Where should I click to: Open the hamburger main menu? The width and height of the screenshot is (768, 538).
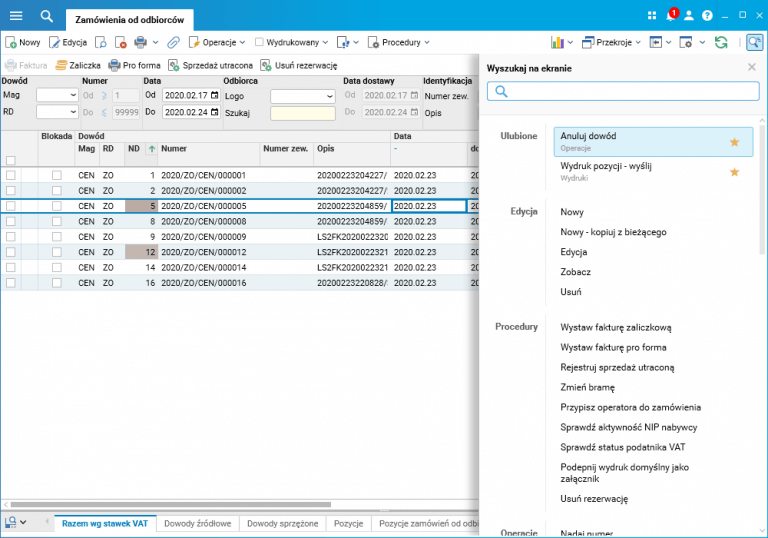point(15,15)
